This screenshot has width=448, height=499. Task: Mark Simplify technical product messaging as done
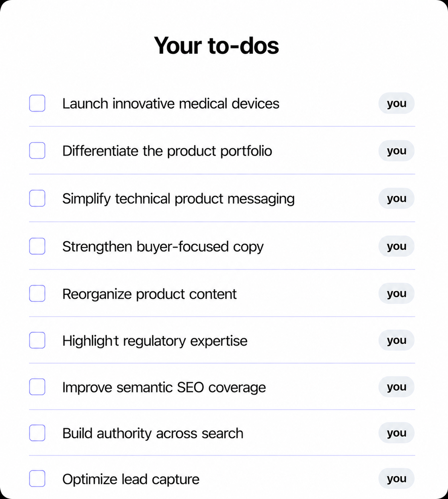[37, 198]
